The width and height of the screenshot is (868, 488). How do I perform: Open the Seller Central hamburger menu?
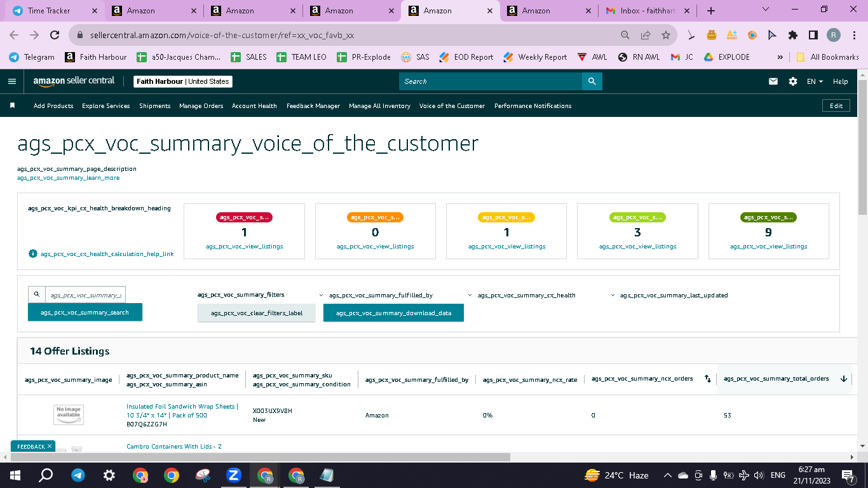coord(11,81)
